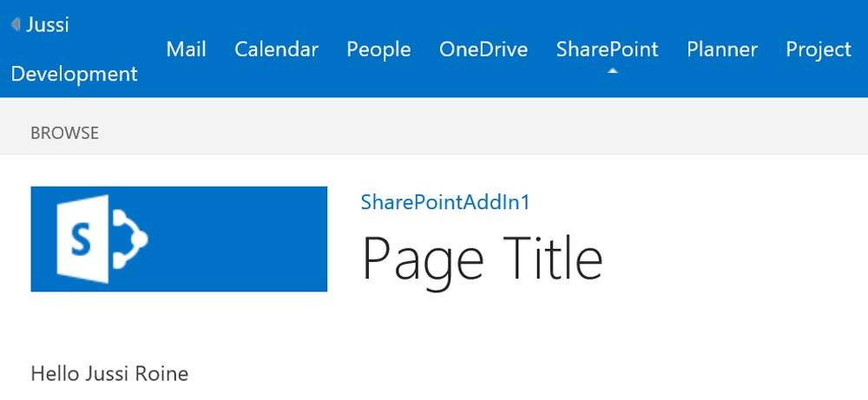Navigate to OneDrive

click(x=483, y=49)
